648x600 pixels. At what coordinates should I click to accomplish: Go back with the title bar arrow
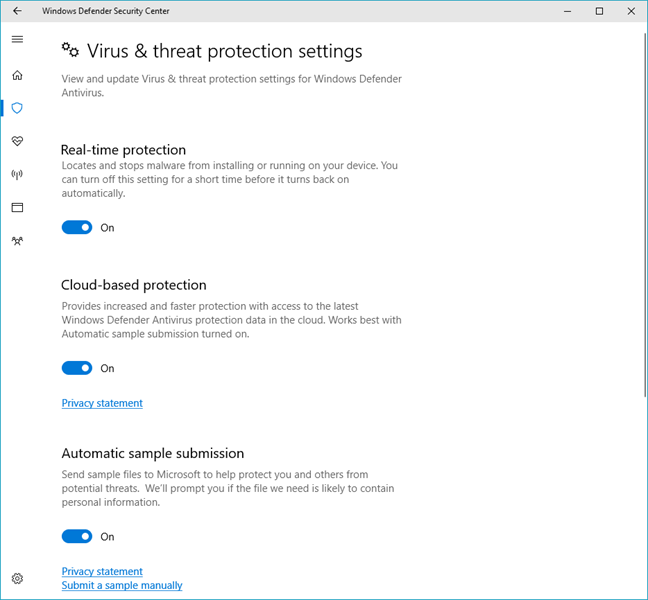[x=17, y=11]
